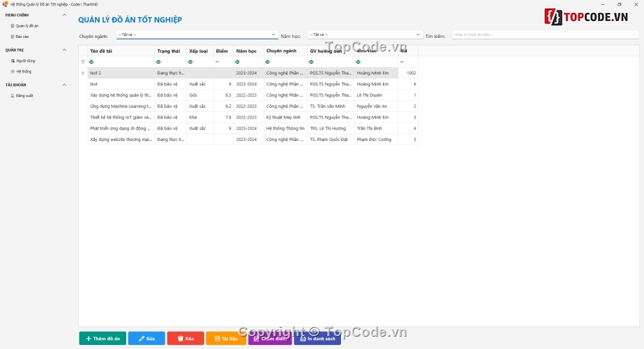The image size is (644, 349).
Task: Expand the detail arrow of row test 2
Action: click(x=83, y=73)
